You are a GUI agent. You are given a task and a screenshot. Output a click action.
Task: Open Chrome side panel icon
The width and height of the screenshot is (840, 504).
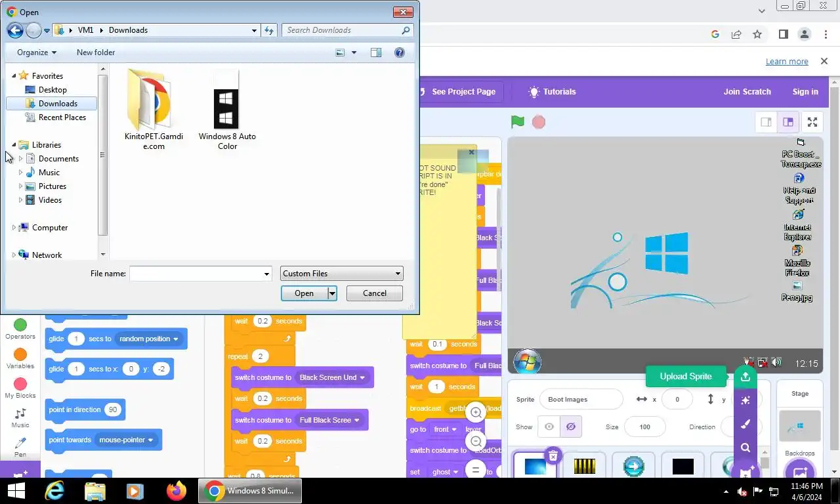coord(783,34)
